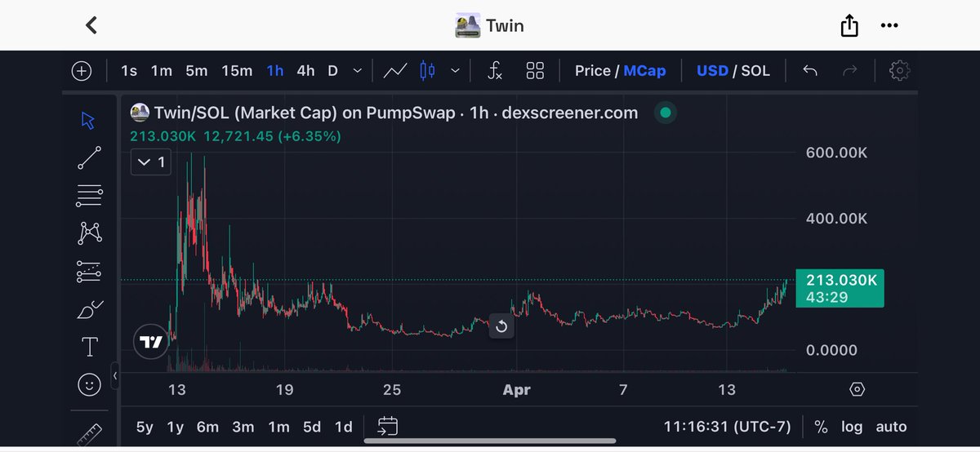Set date range to 3m
The width and height of the screenshot is (980, 452).
(x=243, y=427)
